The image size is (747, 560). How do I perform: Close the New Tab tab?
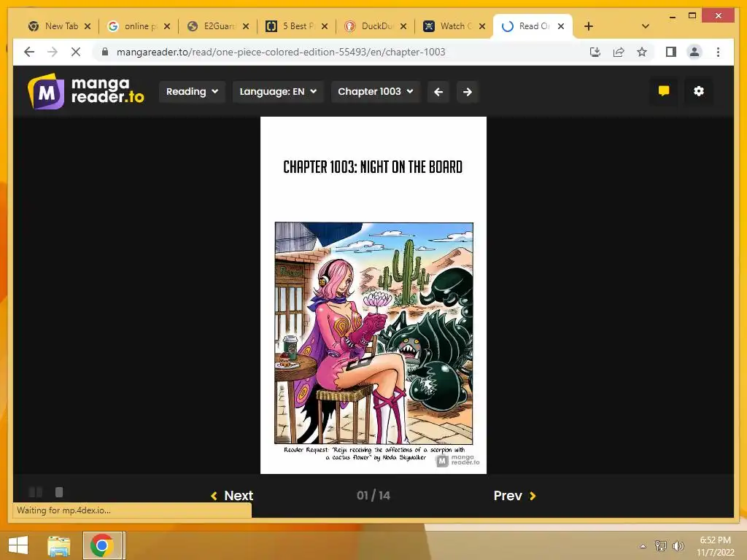click(x=88, y=26)
